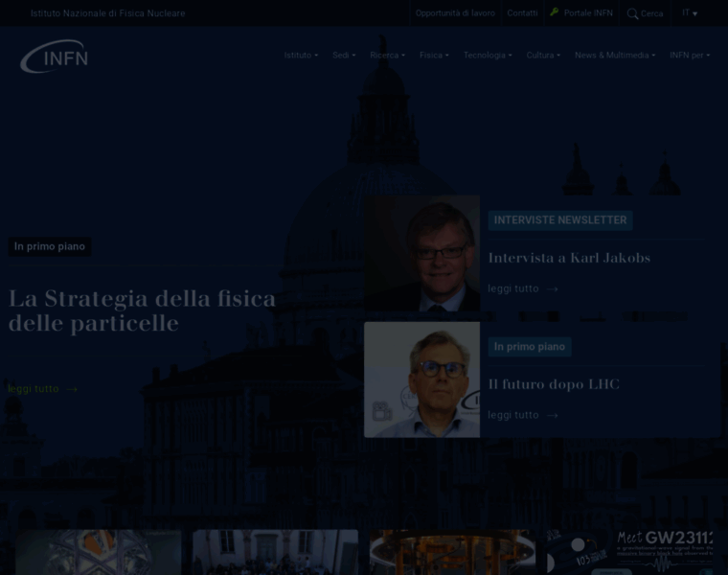Image resolution: width=728 pixels, height=575 pixels.
Task: Click the Il futuro dopo LHC portrait thumbnail
Action: click(x=422, y=379)
